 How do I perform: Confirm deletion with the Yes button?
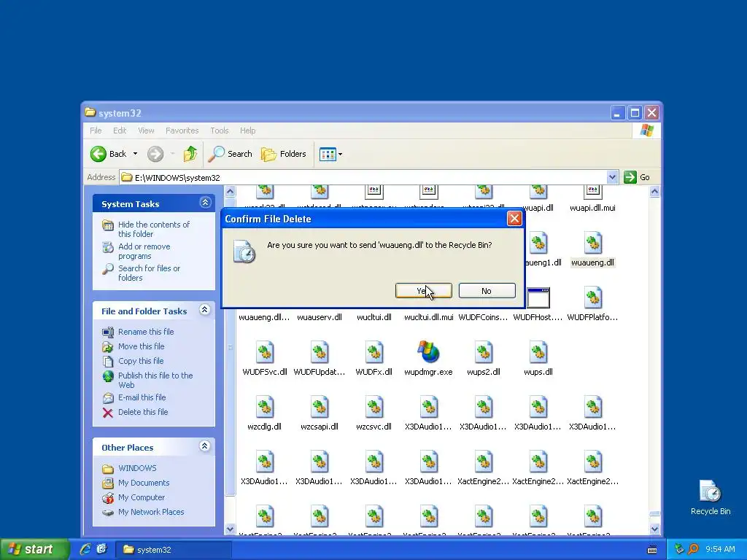click(424, 290)
